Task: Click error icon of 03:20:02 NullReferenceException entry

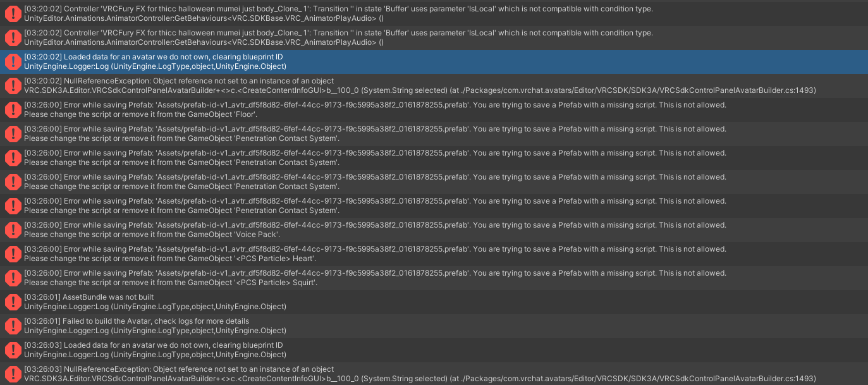Action: pos(13,85)
